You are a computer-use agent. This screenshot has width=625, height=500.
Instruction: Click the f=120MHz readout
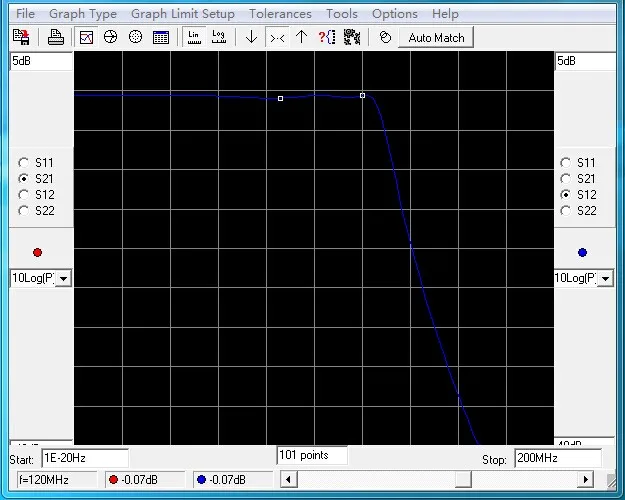coord(57,480)
